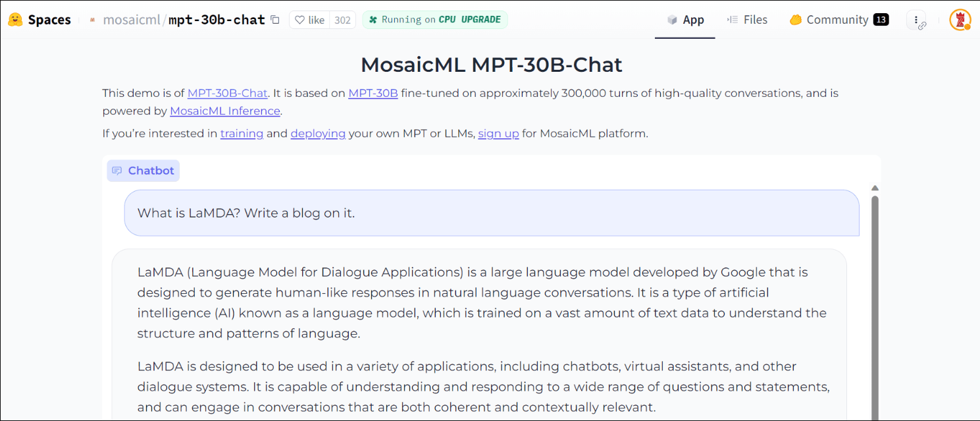Viewport: 980px width, 421px height.
Task: Click the Running on CPU UPGRADE status badge
Action: [435, 20]
